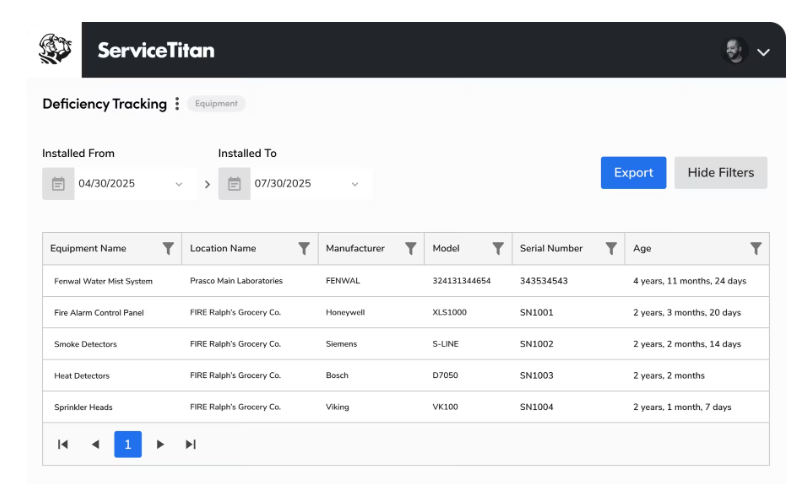Sort by Serial Number column header
798x484 pixels.
[x=551, y=248]
